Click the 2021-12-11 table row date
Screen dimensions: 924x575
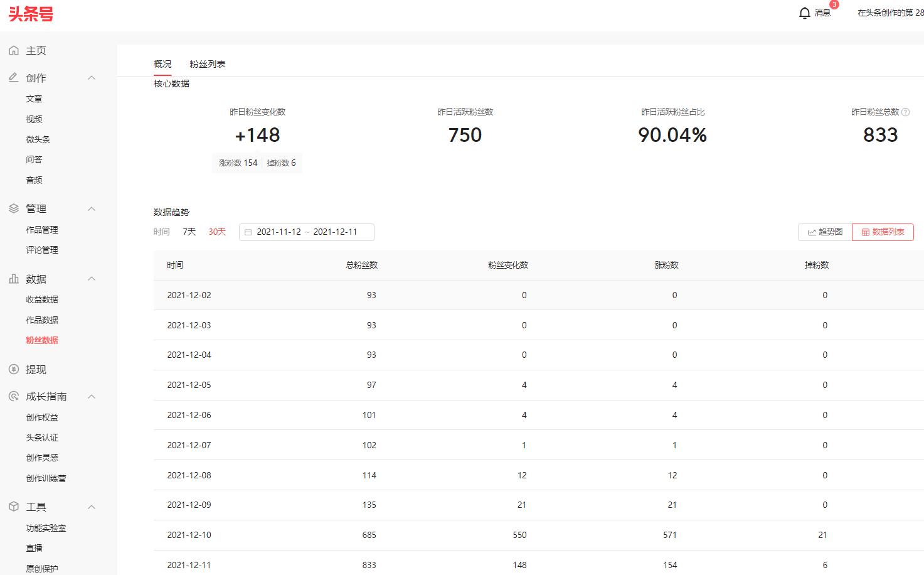click(189, 565)
